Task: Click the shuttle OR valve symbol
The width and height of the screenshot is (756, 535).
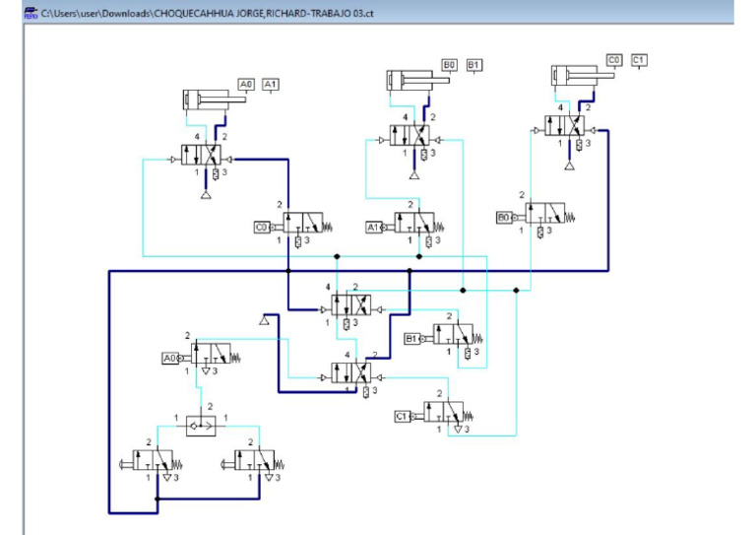Action: click(201, 426)
